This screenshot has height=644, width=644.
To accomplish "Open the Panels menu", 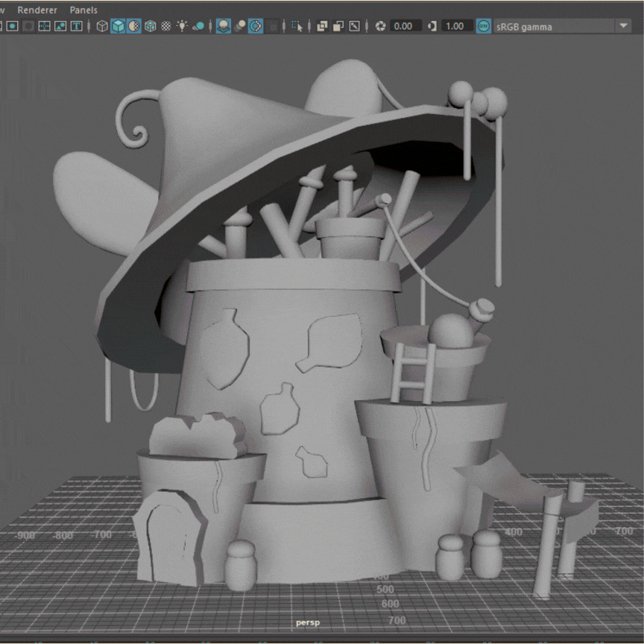I will (x=83, y=10).
